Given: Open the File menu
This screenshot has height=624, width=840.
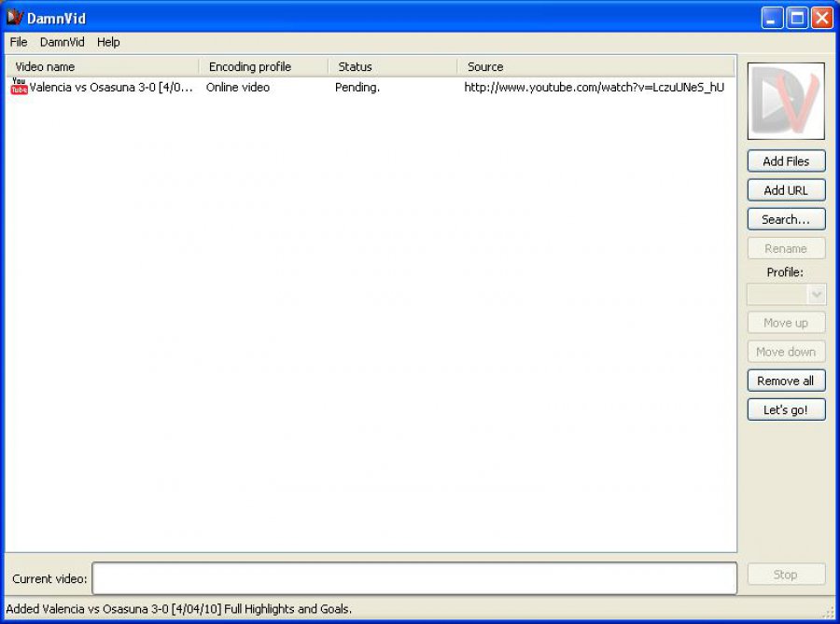Looking at the screenshot, I should pos(19,42).
